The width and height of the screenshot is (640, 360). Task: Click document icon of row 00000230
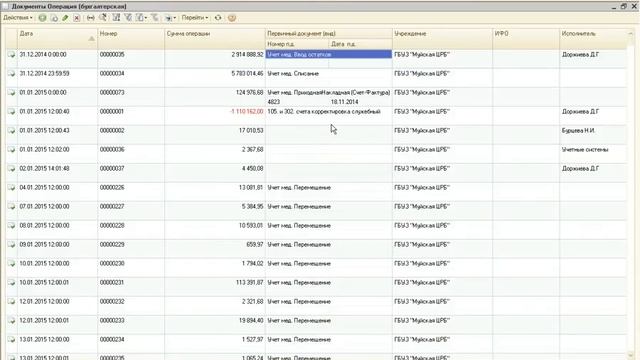tap(11, 264)
